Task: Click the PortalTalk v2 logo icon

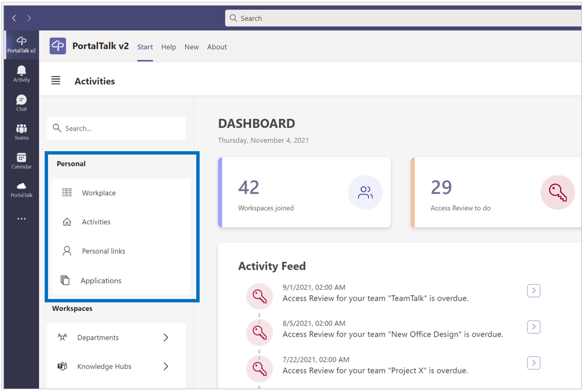Action: coord(58,46)
